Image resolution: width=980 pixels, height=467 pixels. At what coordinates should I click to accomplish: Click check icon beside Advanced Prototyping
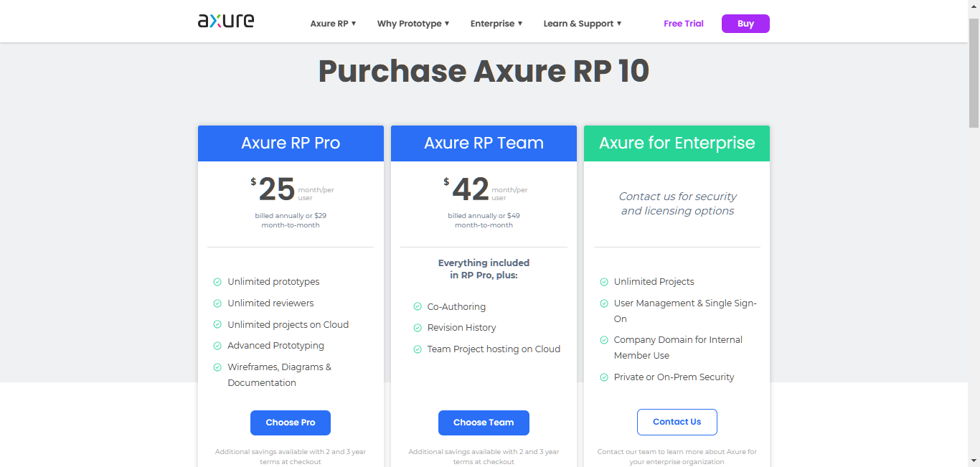tap(217, 346)
